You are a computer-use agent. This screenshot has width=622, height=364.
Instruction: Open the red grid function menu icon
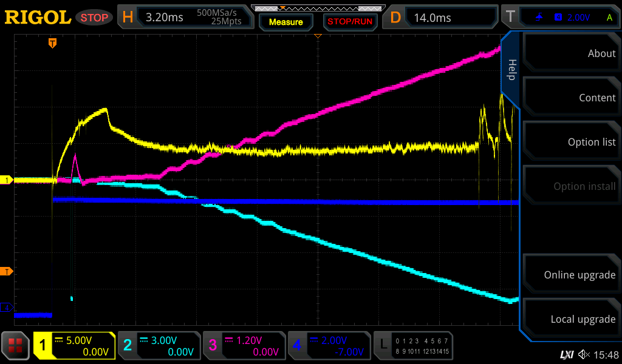click(x=16, y=346)
